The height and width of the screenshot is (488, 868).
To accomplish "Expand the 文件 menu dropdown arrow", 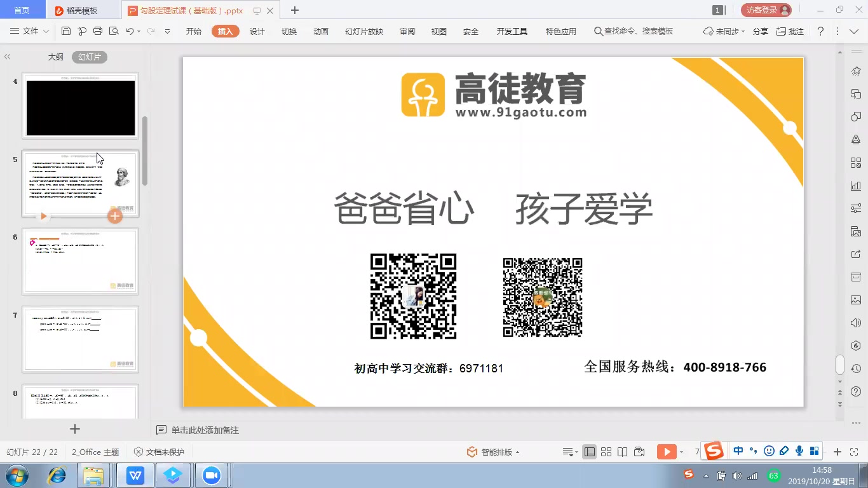I will [x=46, y=31].
